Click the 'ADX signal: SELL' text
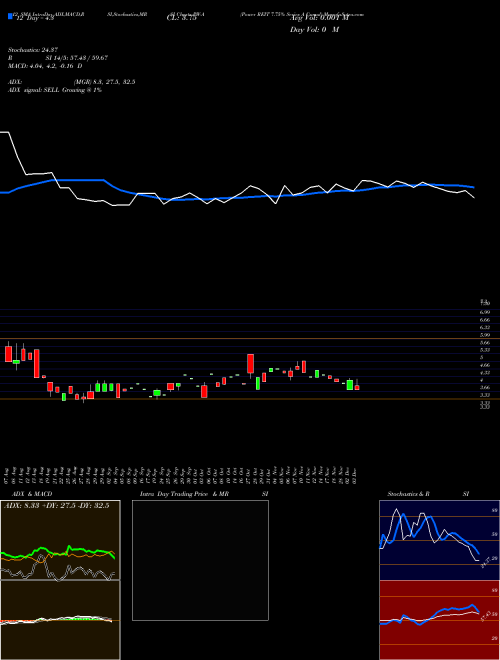 [x=34, y=90]
